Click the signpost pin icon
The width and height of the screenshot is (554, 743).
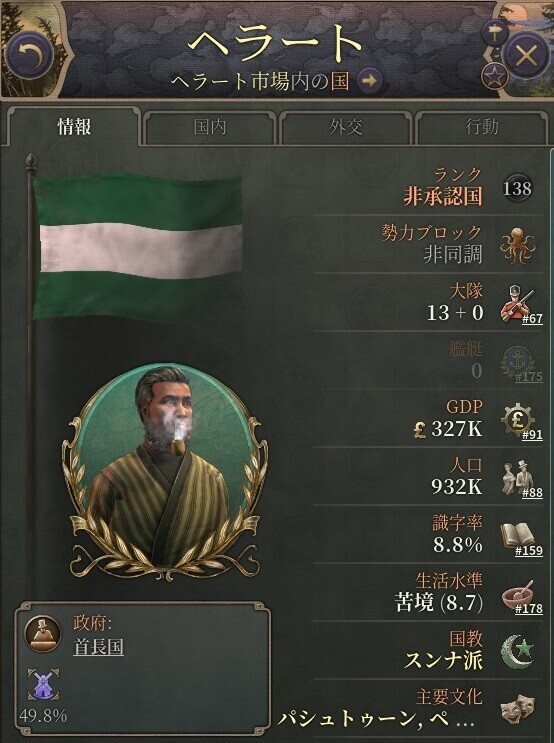(494, 33)
